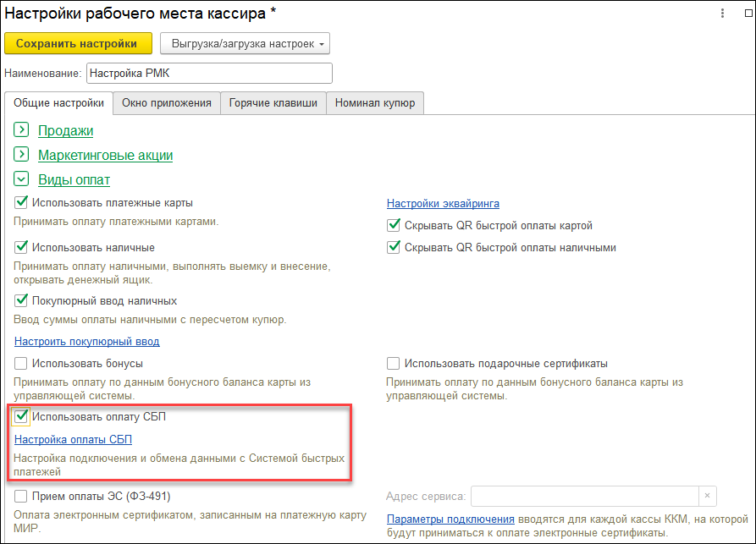Viewport: 756px width, 544px height.
Task: Disable Использовать оплату СБП
Action: click(x=22, y=416)
